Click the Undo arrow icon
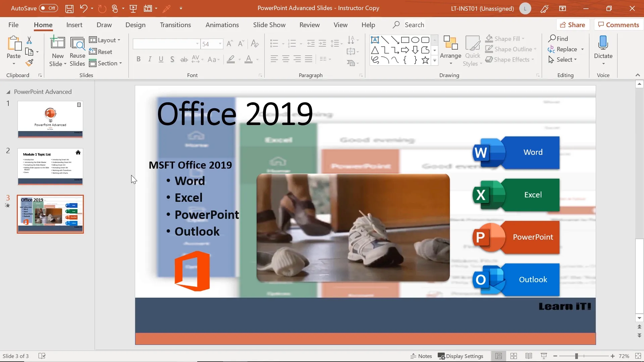This screenshot has height=362, width=644. coord(83,8)
